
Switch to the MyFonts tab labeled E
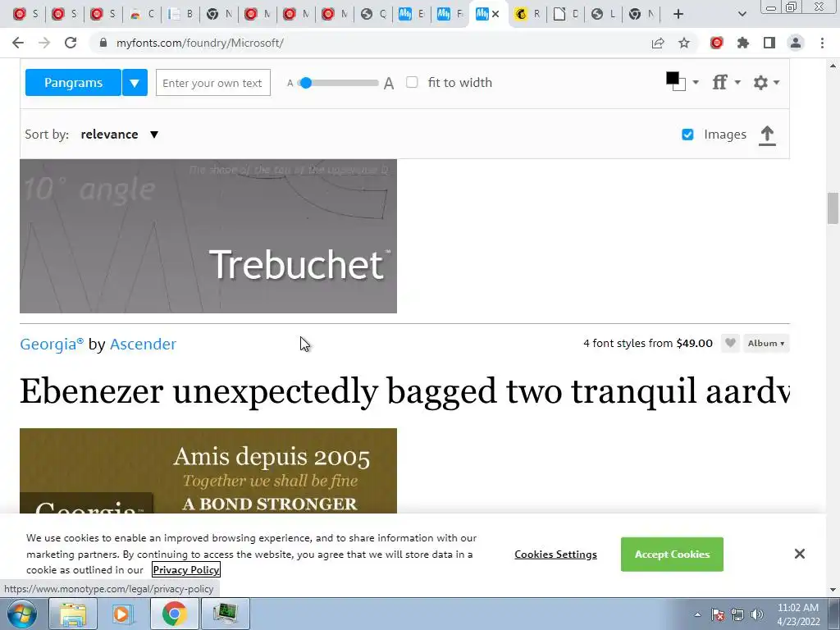(x=412, y=14)
